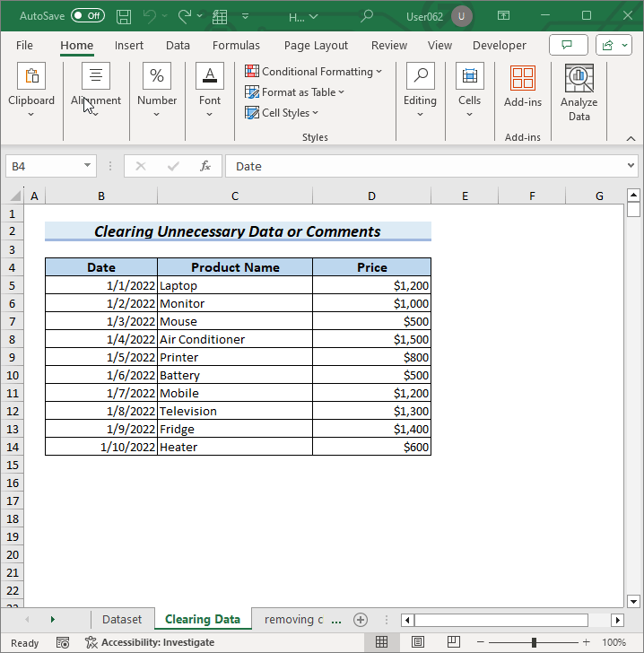The image size is (644, 653).
Task: Switch to the Dataset sheet tab
Action: pos(122,620)
